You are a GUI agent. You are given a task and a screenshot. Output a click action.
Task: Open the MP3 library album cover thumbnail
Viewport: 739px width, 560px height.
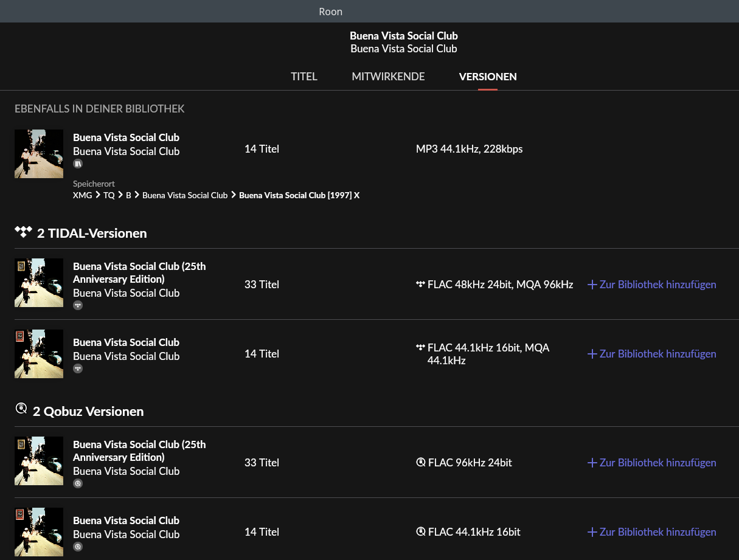click(39, 154)
